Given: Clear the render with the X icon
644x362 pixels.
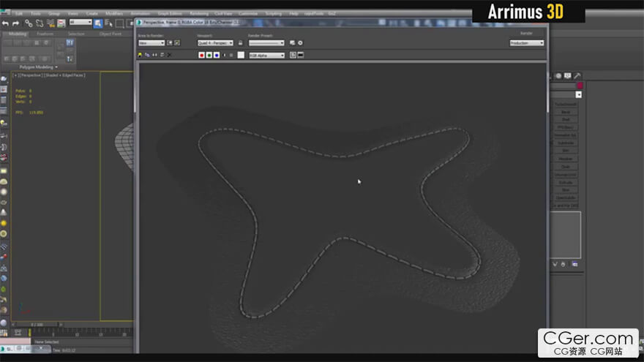Looking at the screenshot, I should [x=170, y=55].
